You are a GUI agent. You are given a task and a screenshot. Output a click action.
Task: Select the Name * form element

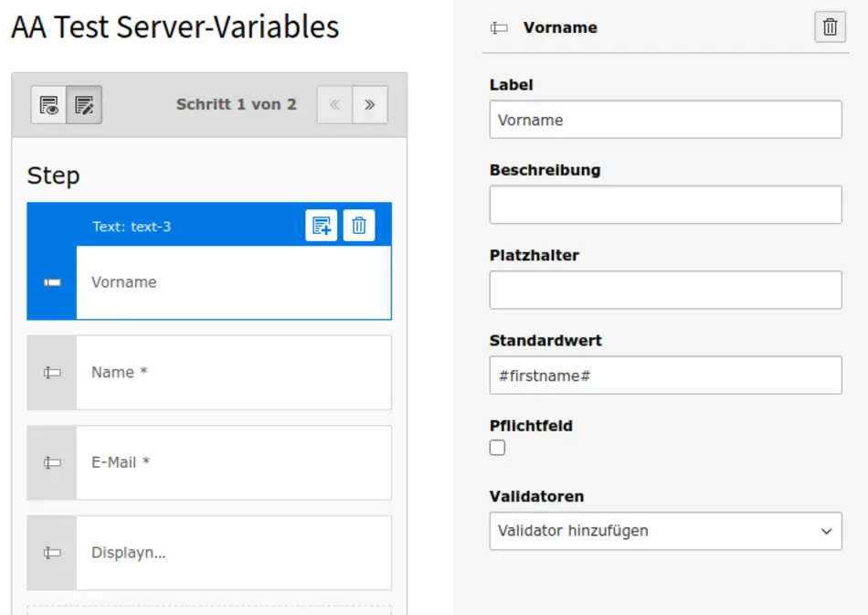point(233,373)
